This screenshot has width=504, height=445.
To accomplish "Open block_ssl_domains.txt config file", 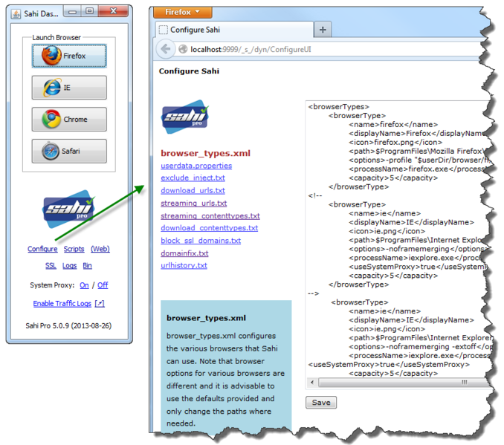I will [201, 241].
